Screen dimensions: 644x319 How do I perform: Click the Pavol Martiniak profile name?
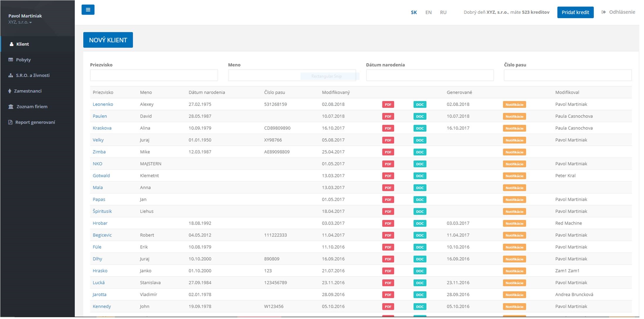pyautogui.click(x=25, y=16)
